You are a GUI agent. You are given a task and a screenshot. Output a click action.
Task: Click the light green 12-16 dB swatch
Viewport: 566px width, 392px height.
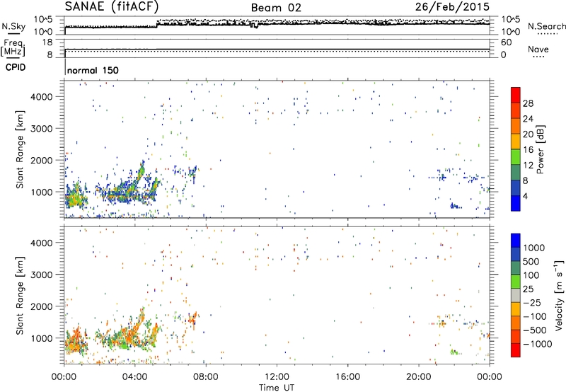click(x=516, y=157)
